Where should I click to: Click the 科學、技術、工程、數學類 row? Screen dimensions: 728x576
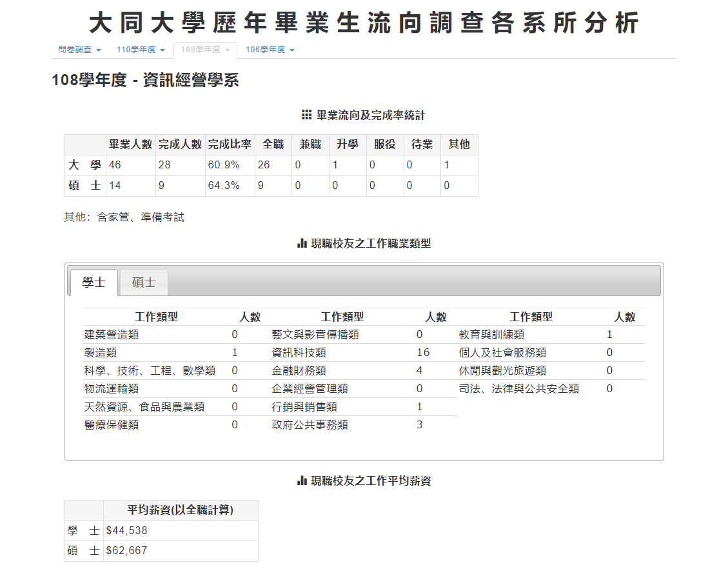coord(177,371)
